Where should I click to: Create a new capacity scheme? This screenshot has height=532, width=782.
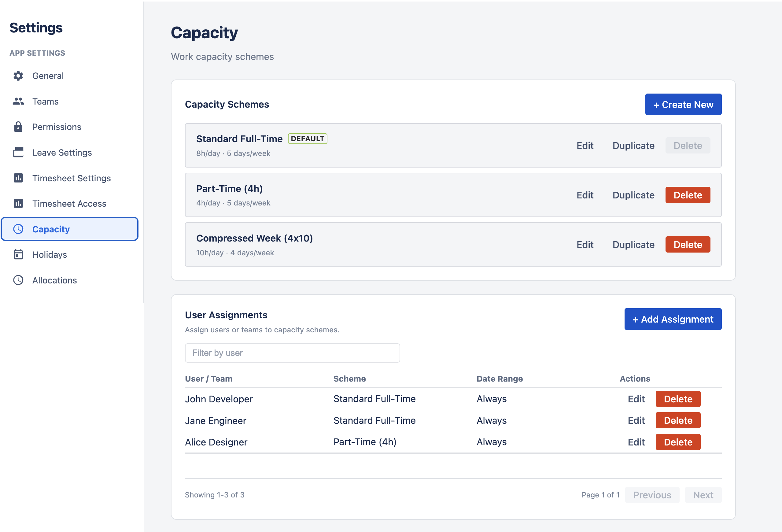(683, 104)
